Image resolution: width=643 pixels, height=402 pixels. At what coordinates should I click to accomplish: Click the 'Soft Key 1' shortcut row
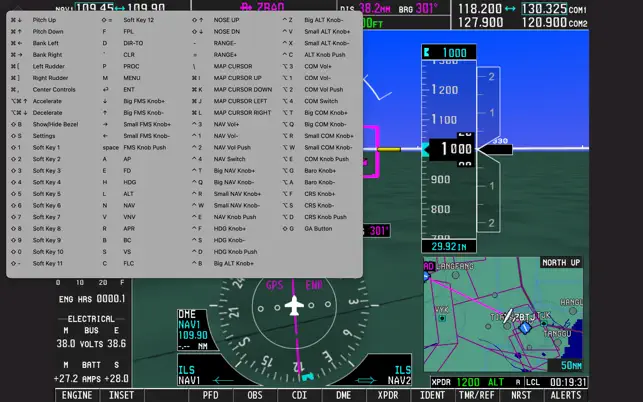pos(36,147)
